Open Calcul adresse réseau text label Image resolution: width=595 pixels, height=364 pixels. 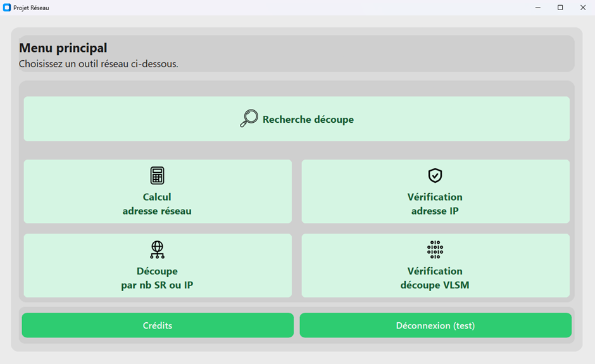pos(157,204)
